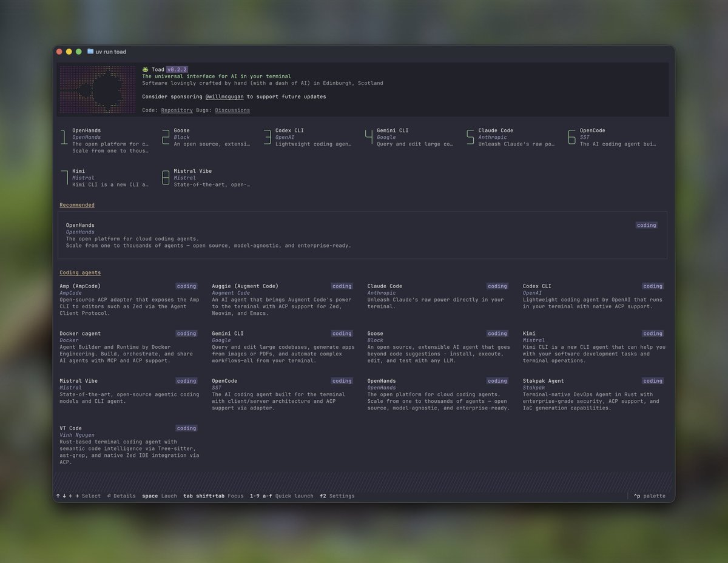This screenshot has height=563, width=728.
Task: Open Settings via the f2 footer hint
Action: 337,496
